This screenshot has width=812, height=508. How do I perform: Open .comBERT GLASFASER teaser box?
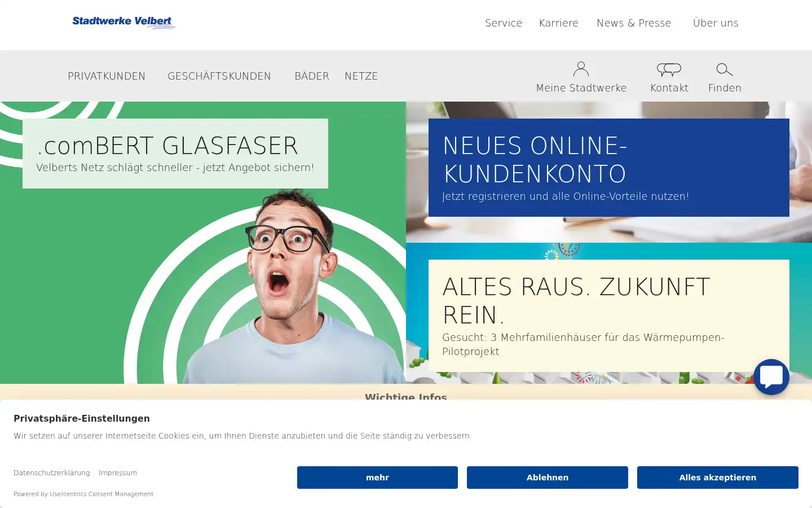[175, 154]
